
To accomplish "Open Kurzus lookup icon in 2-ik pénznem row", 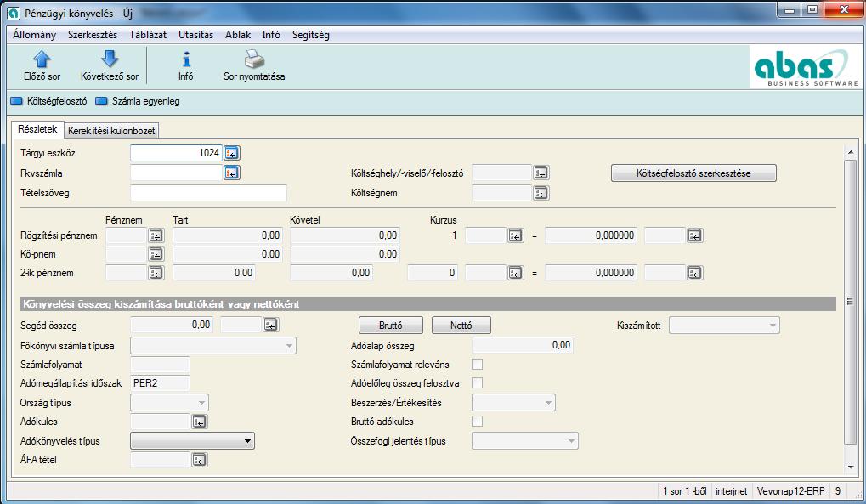I will (515, 273).
